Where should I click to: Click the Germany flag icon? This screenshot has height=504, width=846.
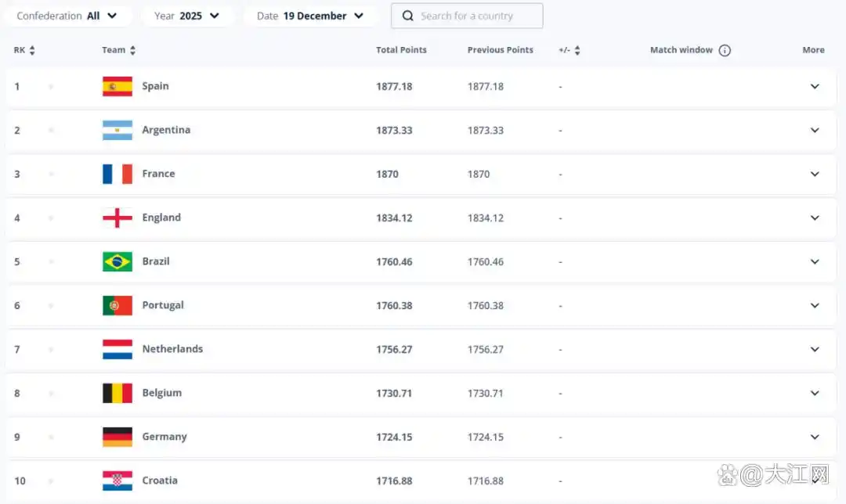pyautogui.click(x=117, y=437)
